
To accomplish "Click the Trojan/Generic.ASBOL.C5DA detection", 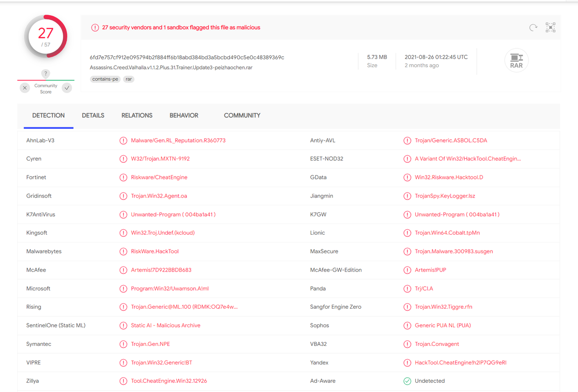I will coord(451,141).
